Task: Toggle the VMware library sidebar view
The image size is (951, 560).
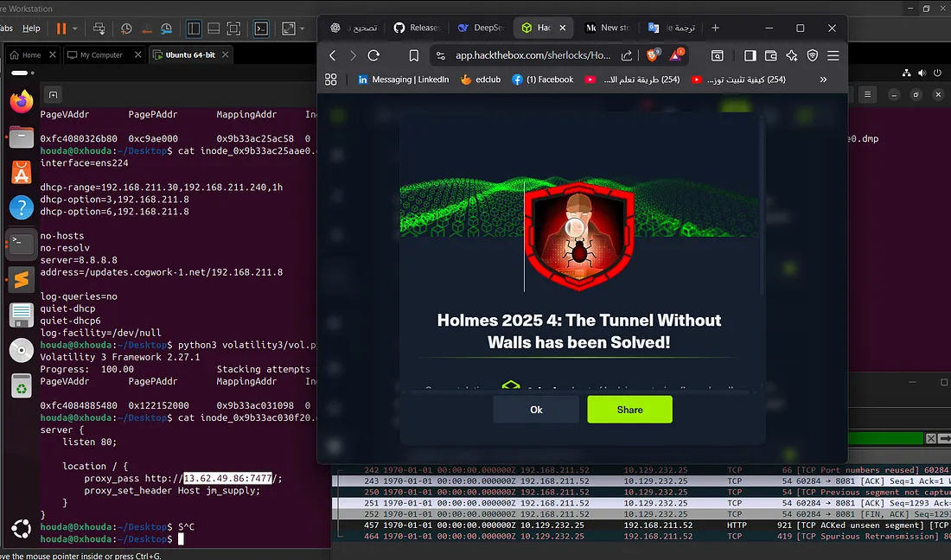Action: [x=194, y=29]
